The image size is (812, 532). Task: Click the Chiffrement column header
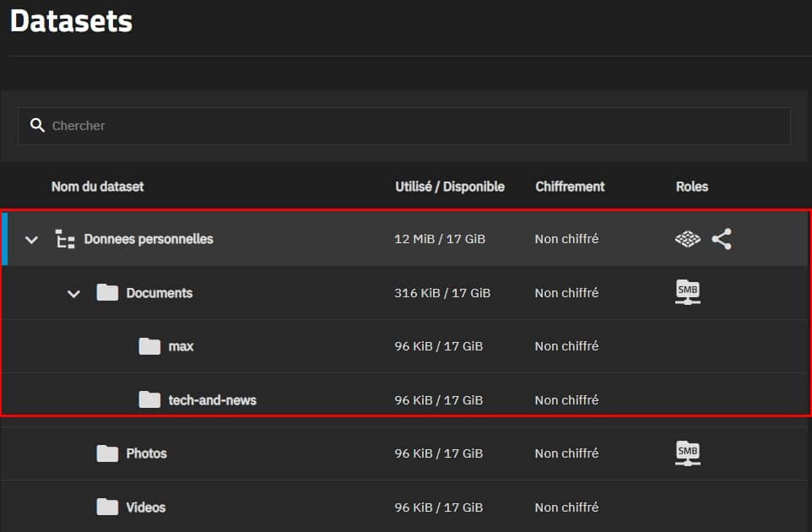point(570,187)
